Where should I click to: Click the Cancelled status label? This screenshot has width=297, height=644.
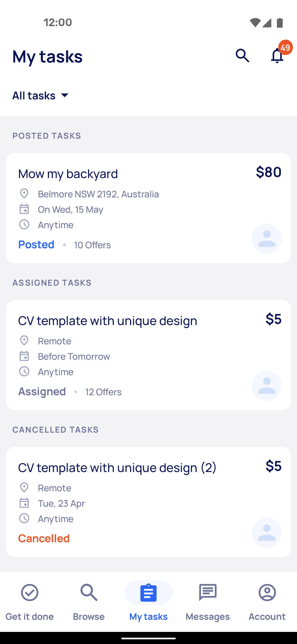click(44, 538)
